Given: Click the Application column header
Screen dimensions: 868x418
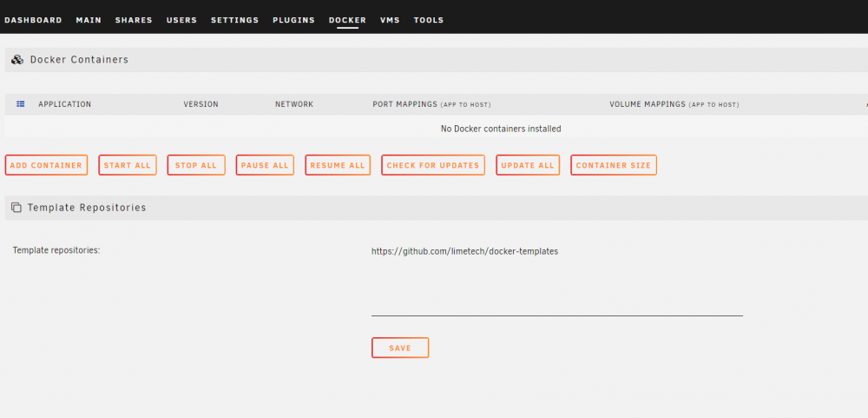Looking at the screenshot, I should click(x=65, y=104).
